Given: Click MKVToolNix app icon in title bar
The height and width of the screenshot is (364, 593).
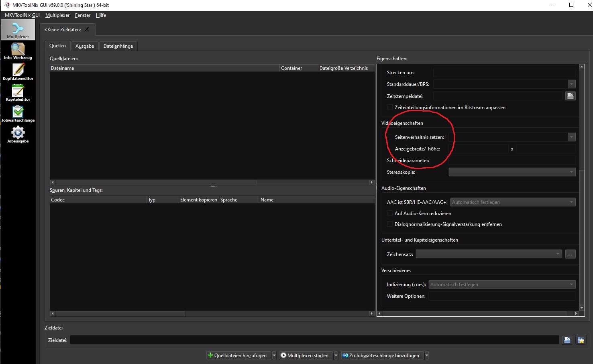Looking at the screenshot, I should (x=7, y=5).
